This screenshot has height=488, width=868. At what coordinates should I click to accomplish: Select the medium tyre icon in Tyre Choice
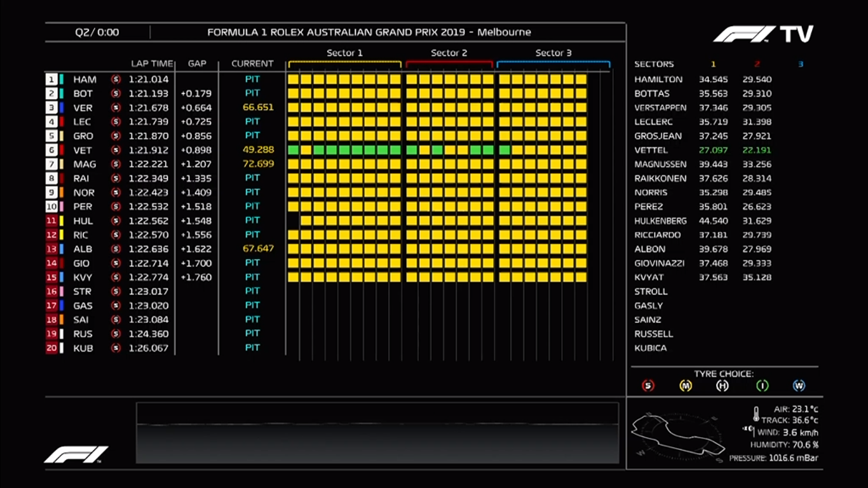pos(686,386)
